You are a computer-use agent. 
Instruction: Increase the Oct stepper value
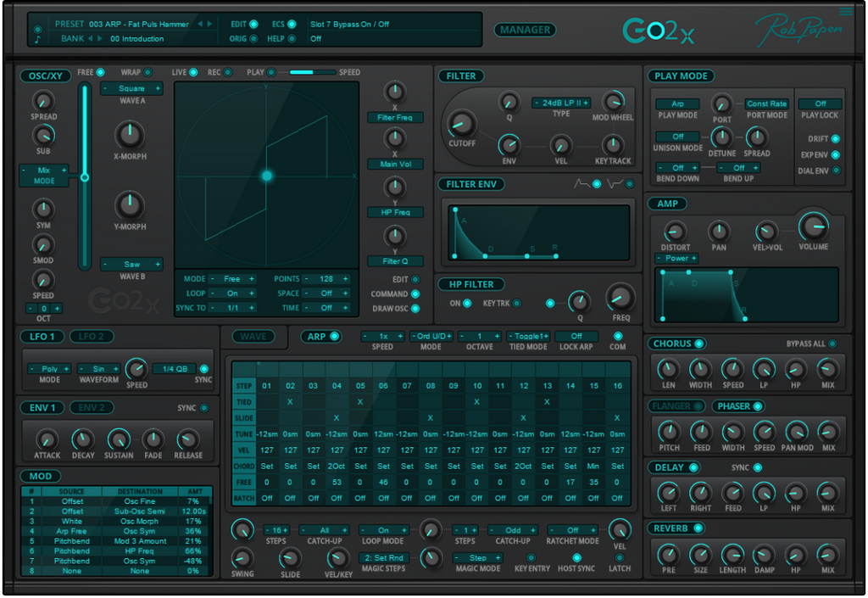[x=57, y=309]
